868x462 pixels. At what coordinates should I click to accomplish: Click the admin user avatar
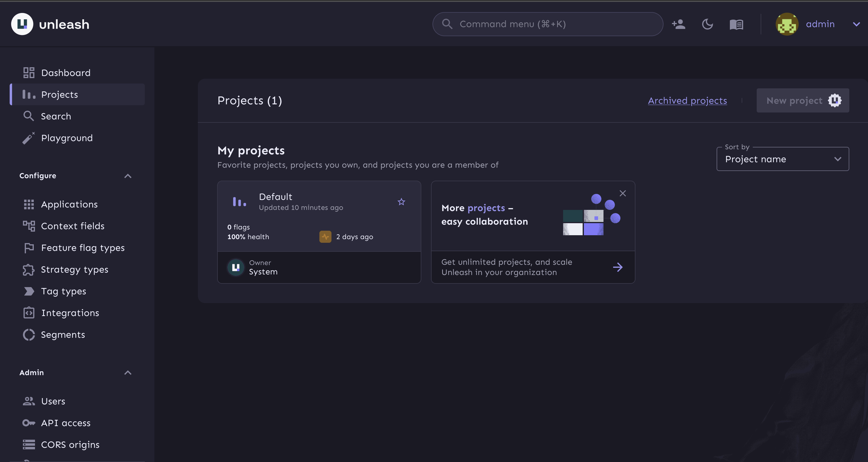787,24
